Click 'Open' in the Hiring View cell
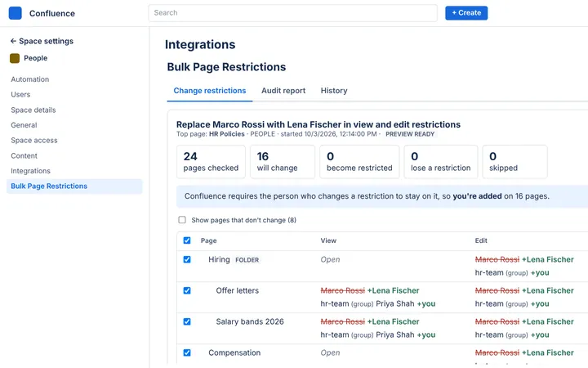This screenshot has height=368, width=588. pyautogui.click(x=331, y=259)
